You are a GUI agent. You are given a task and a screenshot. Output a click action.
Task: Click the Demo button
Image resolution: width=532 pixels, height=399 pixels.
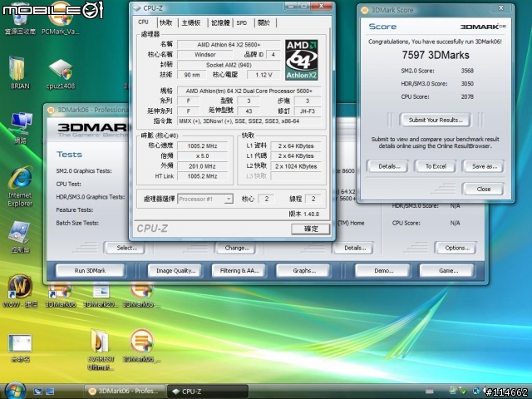pyautogui.click(x=383, y=271)
